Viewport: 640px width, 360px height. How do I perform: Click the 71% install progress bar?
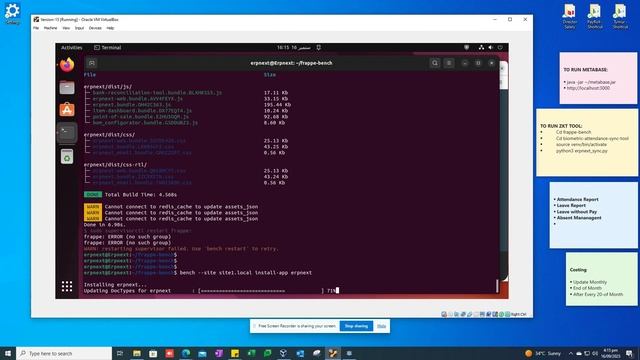click(x=261, y=291)
